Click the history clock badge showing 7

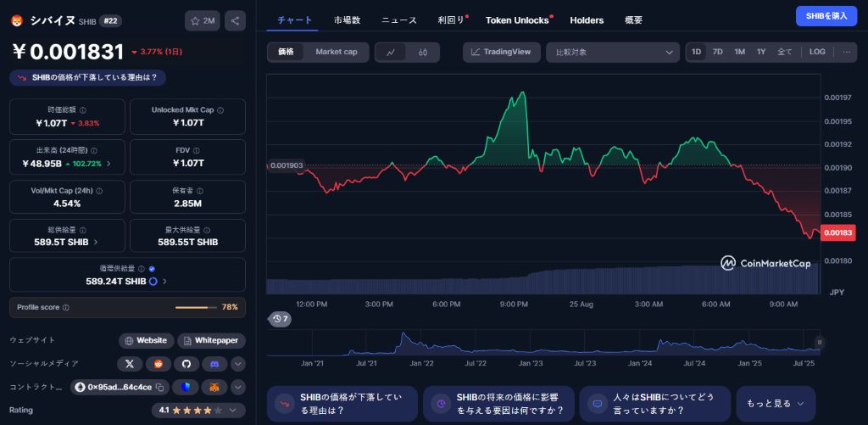pos(280,319)
